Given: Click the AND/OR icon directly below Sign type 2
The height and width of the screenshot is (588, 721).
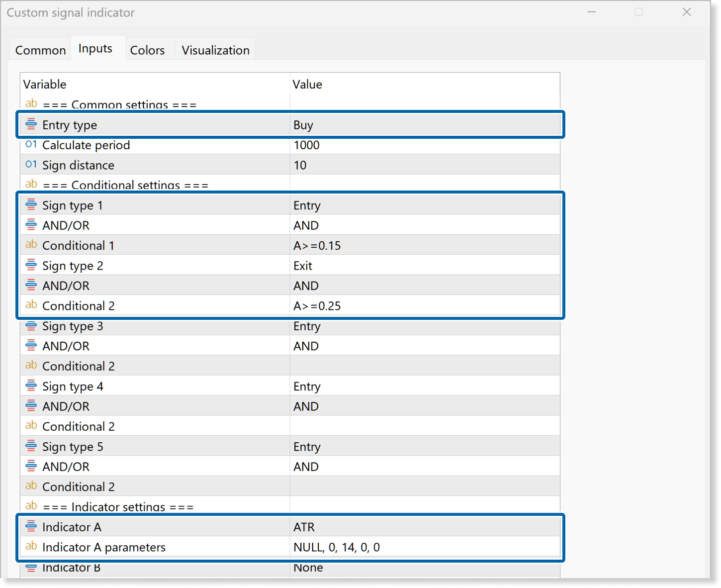Looking at the screenshot, I should [31, 285].
